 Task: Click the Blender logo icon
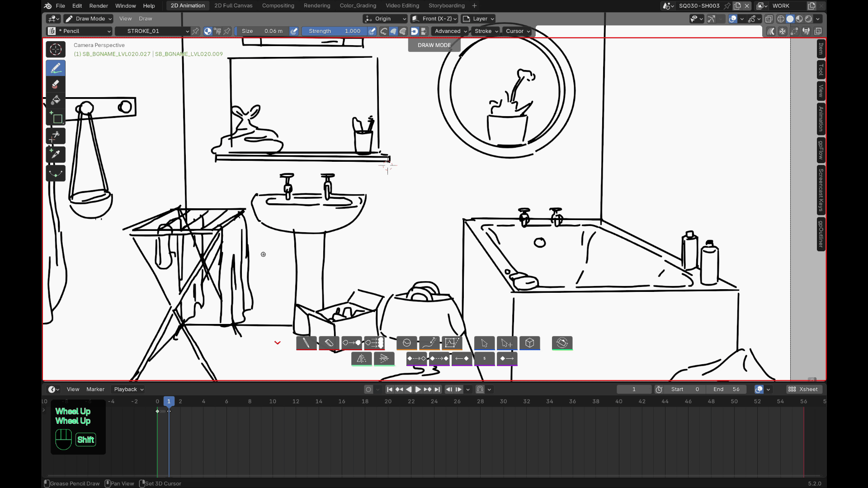[x=48, y=6]
